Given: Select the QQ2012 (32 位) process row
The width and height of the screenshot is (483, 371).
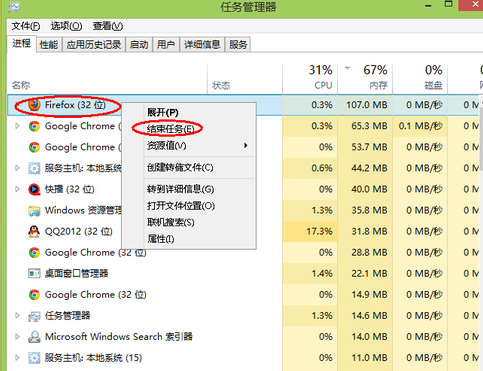Looking at the screenshot, I should (x=243, y=232).
